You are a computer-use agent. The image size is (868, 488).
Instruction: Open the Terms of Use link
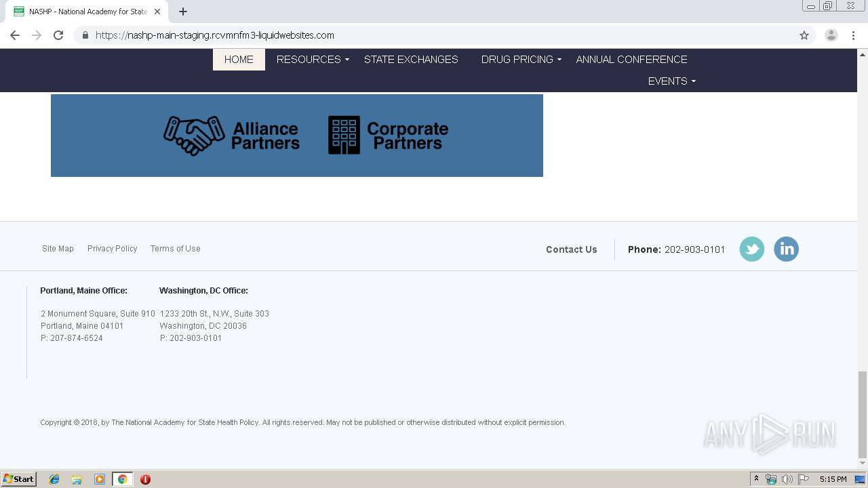tap(175, 249)
